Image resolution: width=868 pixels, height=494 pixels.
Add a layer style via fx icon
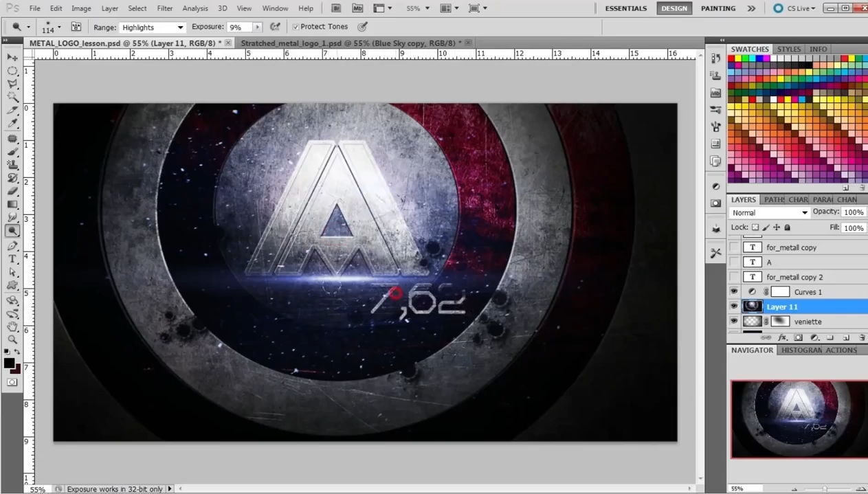point(782,337)
